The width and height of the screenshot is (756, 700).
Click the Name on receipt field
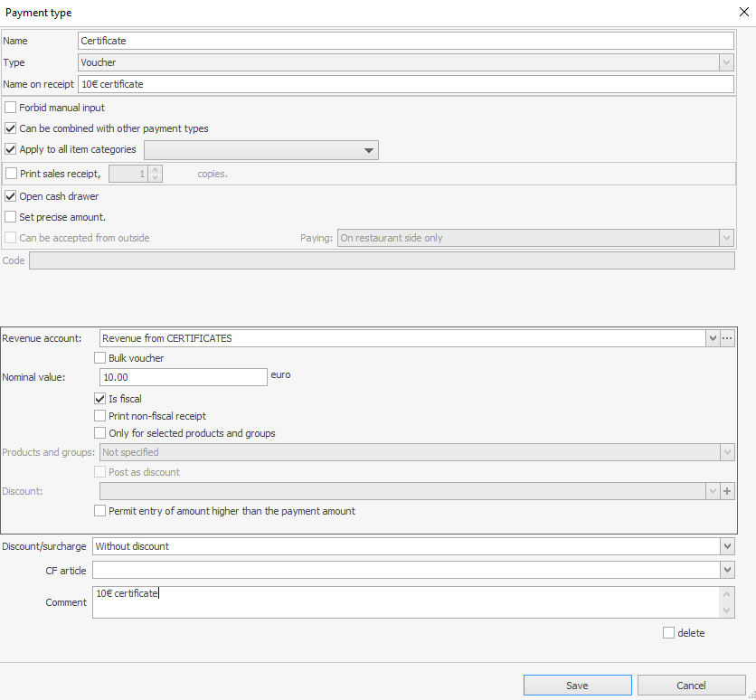405,84
